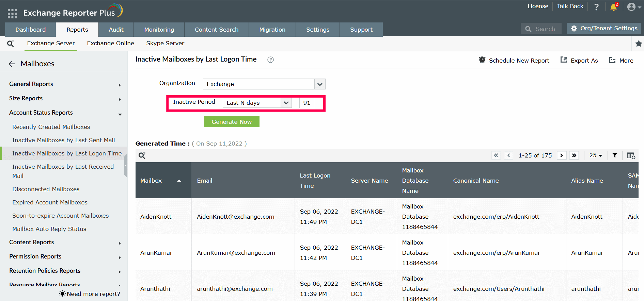Open Recently Created Mailboxes report

click(x=51, y=127)
